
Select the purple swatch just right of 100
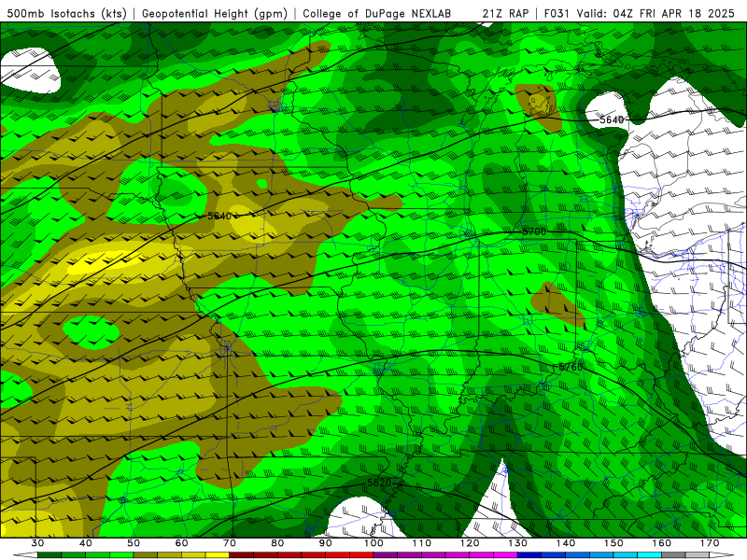click(x=386, y=555)
